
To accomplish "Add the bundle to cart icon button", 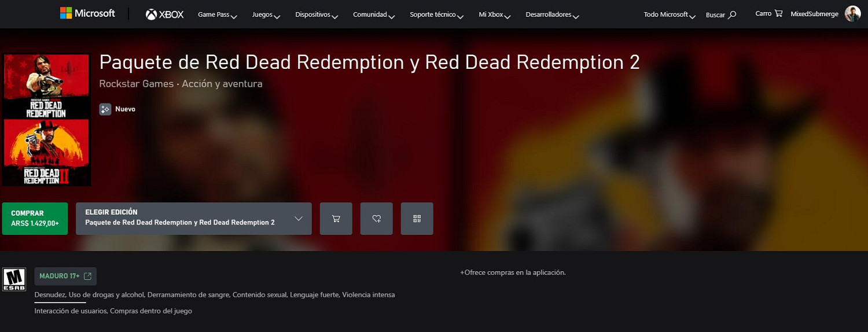I will 336,219.
